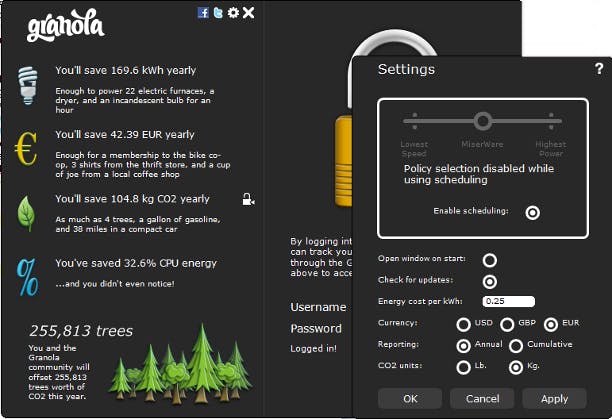Click 'Policy selection disabled while using scheduling' text
Viewport: 612px width, 419px height.
479,174
